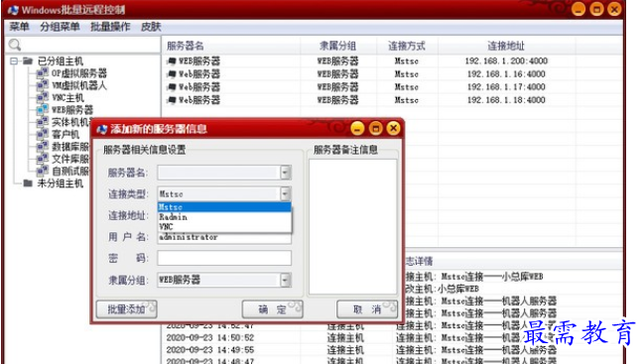The image size is (644, 364).
Task: Select the 未分组主机 folder icon
Action: click(28, 183)
